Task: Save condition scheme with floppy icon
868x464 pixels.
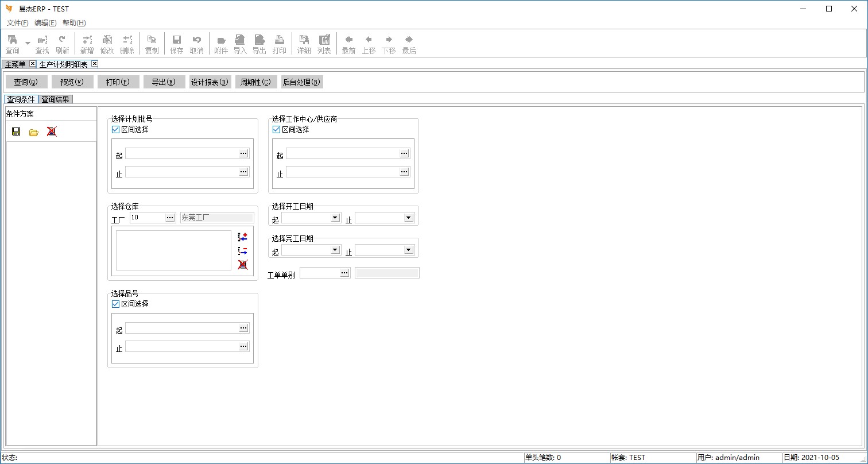Action: pos(16,132)
